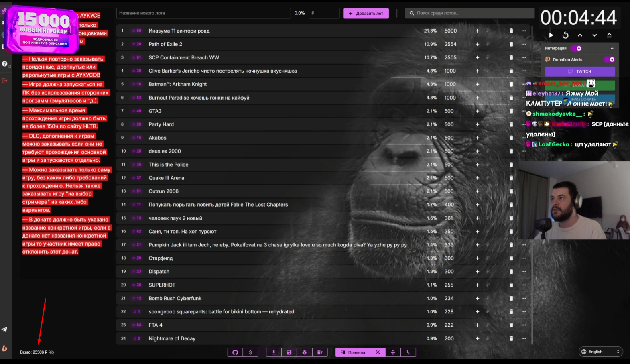
Task: Click the Outrun 2006 lot name
Action: click(164, 191)
